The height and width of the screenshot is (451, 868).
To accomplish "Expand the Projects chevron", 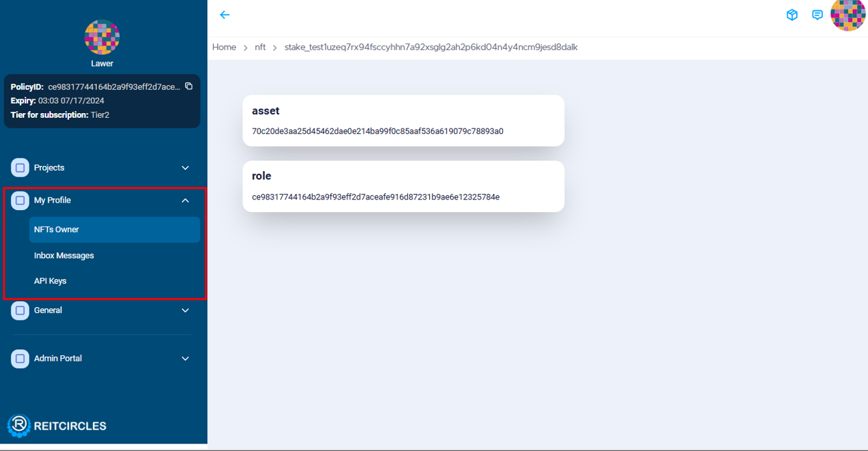I will point(185,168).
